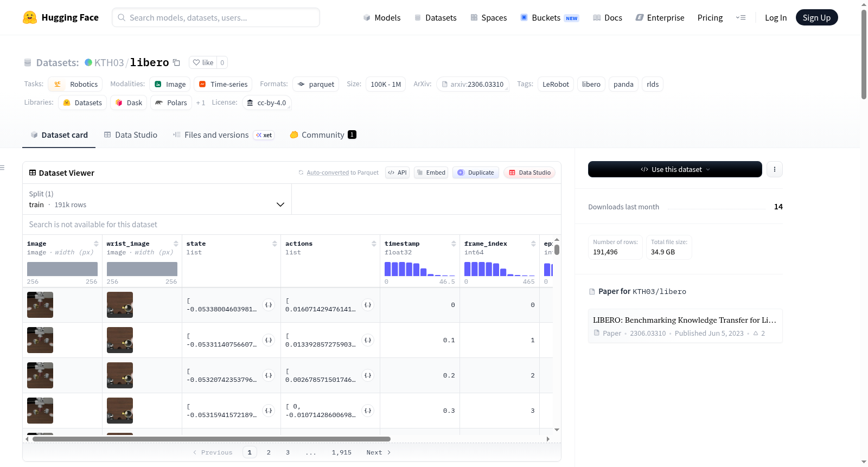The width and height of the screenshot is (868, 467).
Task: Open Data Studio from the viewer header
Action: (x=529, y=172)
